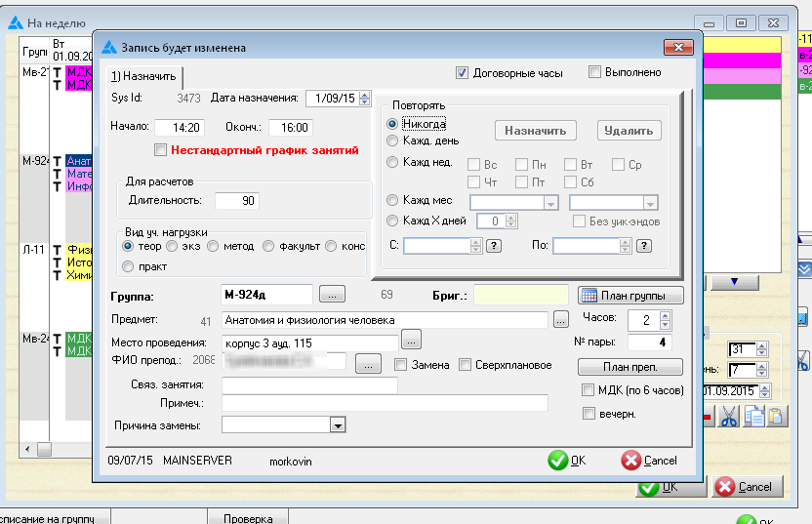Switch to the Назначить tab
812x524 pixels.
(144, 76)
